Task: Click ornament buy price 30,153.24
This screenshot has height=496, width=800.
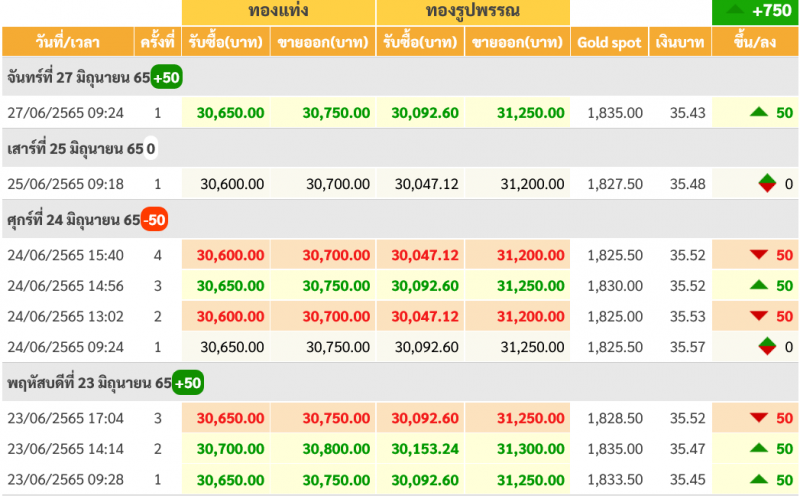Action: [x=425, y=449]
